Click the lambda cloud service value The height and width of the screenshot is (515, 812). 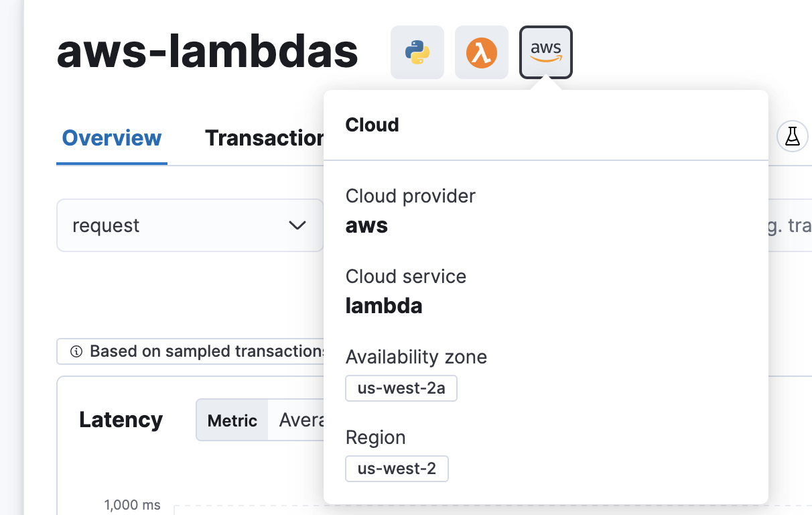(384, 306)
